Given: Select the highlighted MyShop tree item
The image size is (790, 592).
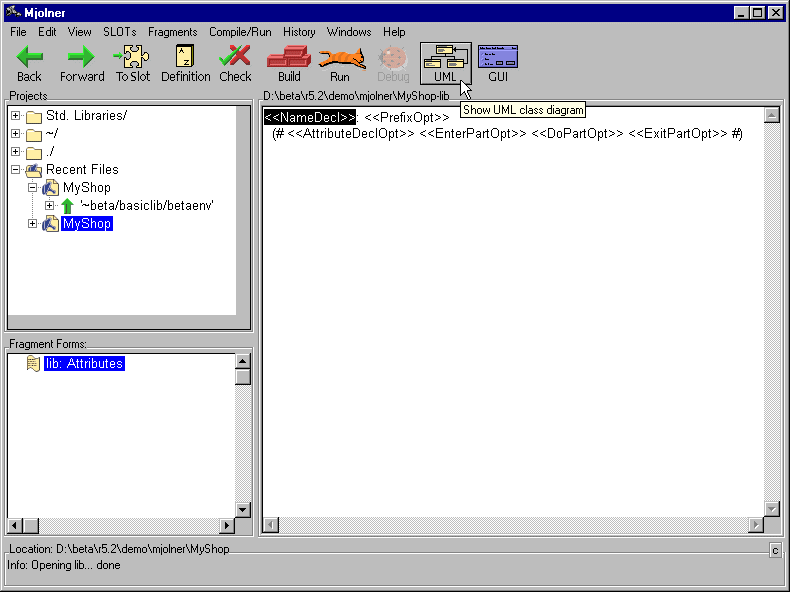Looking at the screenshot, I should click(x=87, y=224).
